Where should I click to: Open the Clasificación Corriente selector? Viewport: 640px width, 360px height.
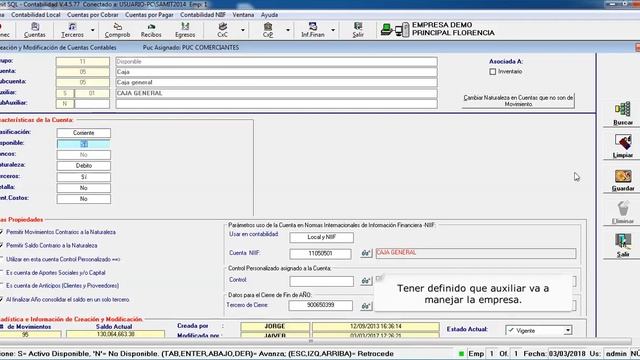pos(84,133)
